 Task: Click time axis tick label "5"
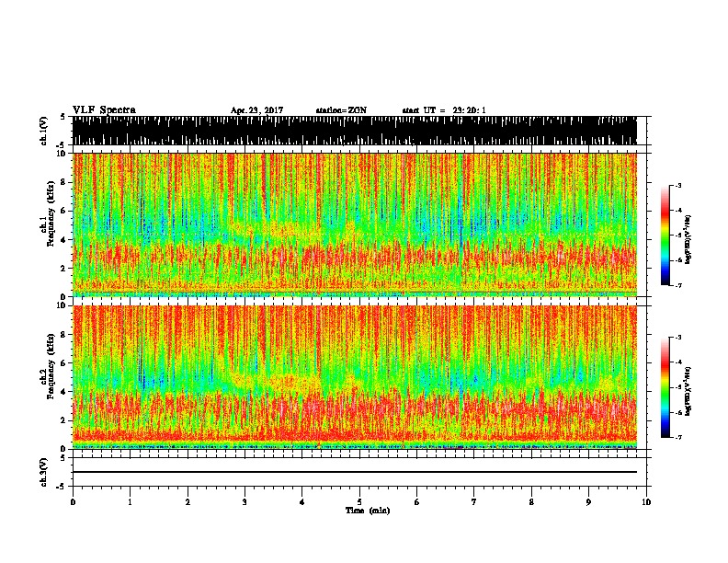[359, 502]
